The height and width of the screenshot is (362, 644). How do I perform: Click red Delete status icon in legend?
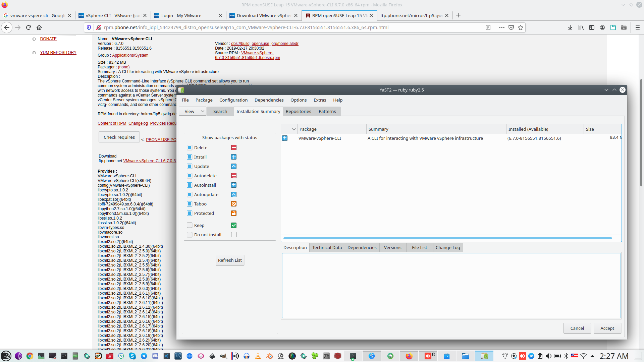[234, 147]
